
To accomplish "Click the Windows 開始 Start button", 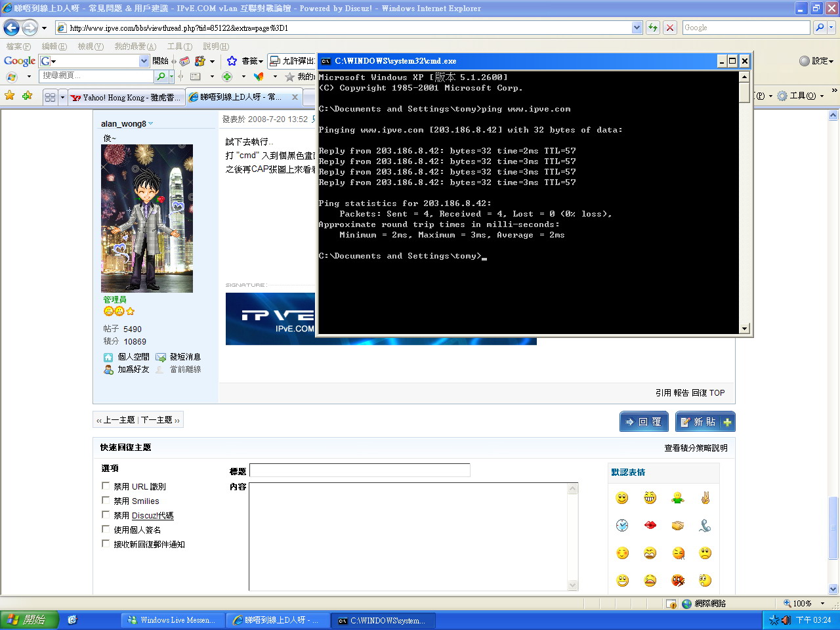I will tap(29, 620).
